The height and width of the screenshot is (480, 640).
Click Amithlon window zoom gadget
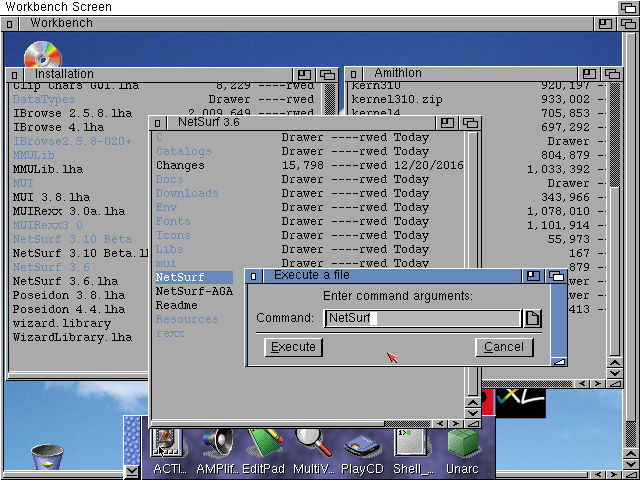click(589, 74)
